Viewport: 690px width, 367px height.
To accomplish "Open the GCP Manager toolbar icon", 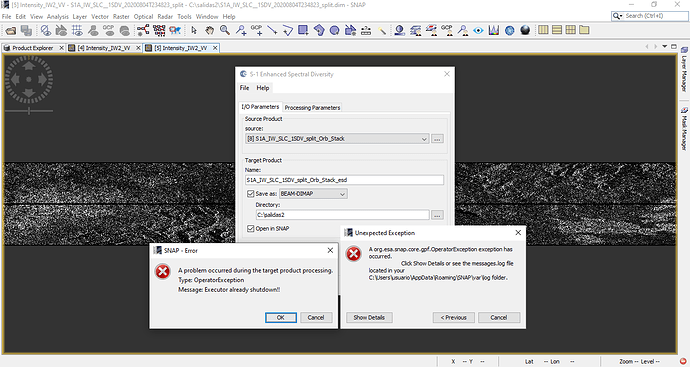I will (447, 30).
